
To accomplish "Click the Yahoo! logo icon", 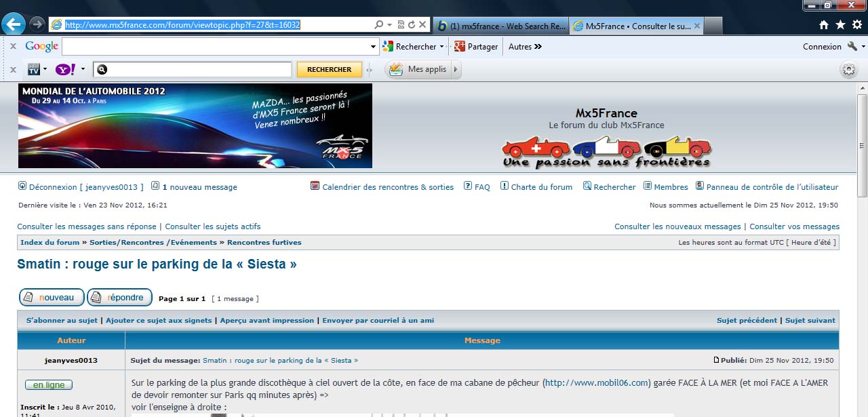I will [x=66, y=69].
